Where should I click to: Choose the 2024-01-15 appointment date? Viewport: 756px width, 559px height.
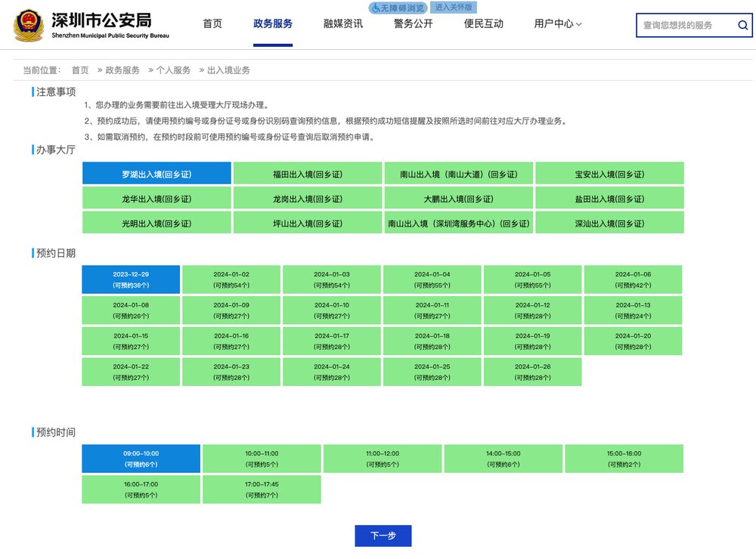click(x=131, y=341)
